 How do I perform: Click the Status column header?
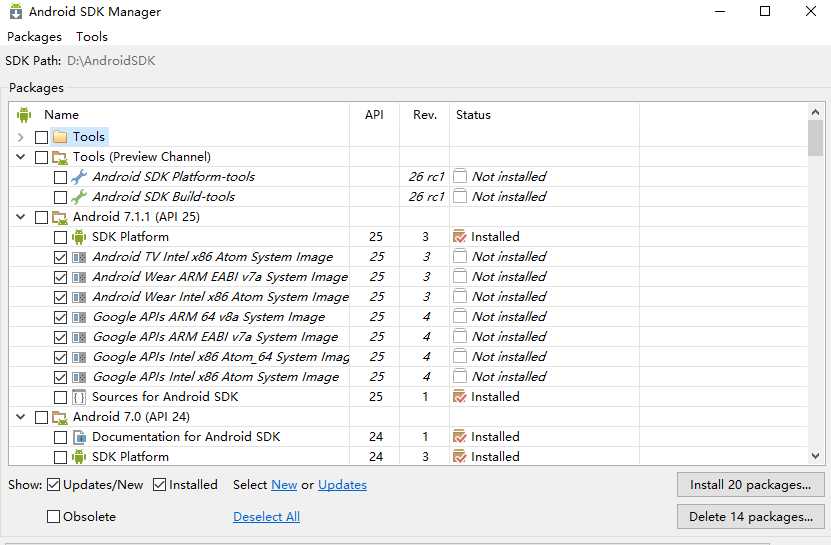click(473, 115)
